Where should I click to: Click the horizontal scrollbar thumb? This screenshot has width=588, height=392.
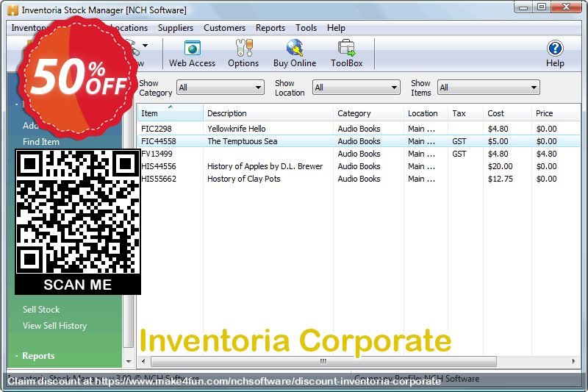pos(323,362)
